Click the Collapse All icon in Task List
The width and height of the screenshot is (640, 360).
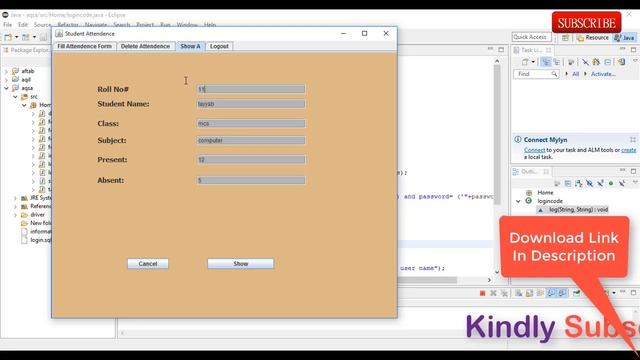coord(608,62)
